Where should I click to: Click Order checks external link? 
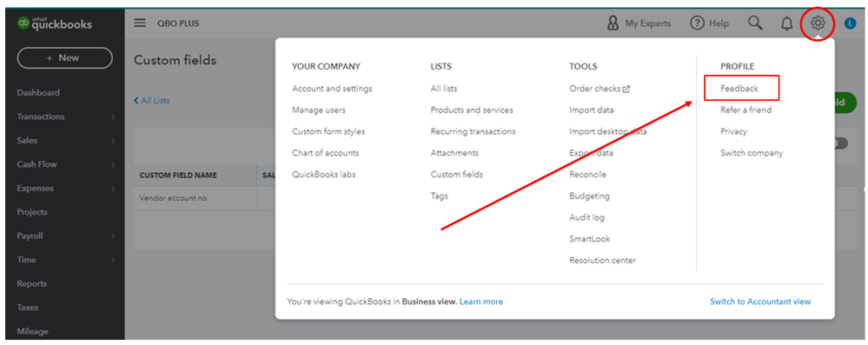click(x=600, y=89)
